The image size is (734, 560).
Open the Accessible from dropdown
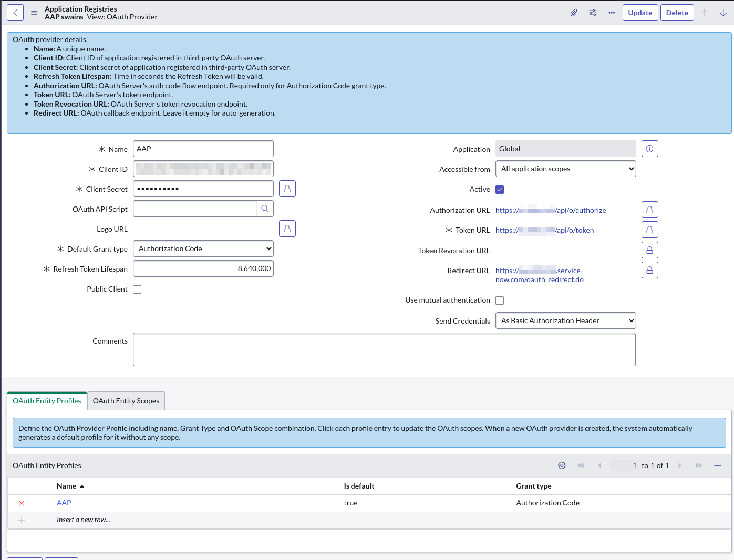566,169
